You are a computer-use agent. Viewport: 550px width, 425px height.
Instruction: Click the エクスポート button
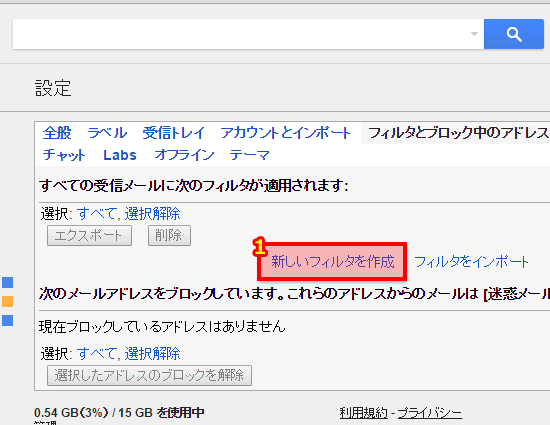click(89, 235)
